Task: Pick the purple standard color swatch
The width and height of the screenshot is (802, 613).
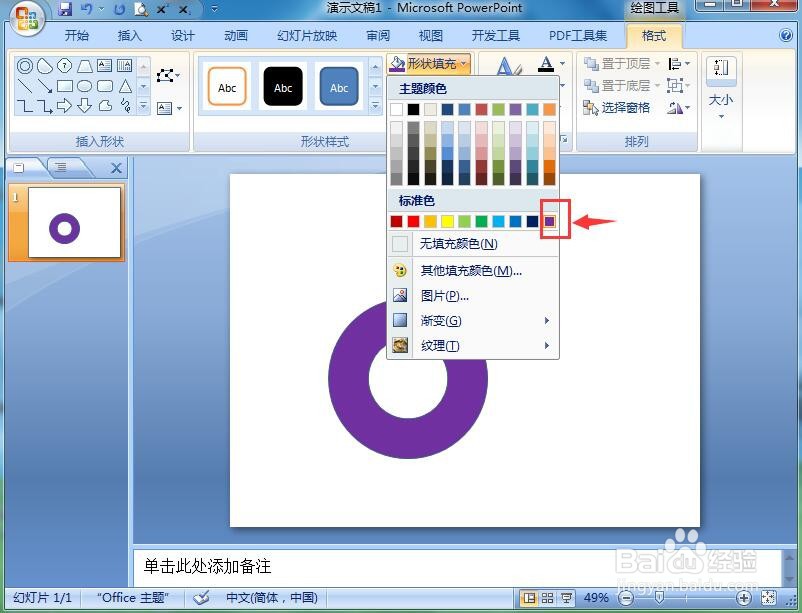Action: (549, 222)
